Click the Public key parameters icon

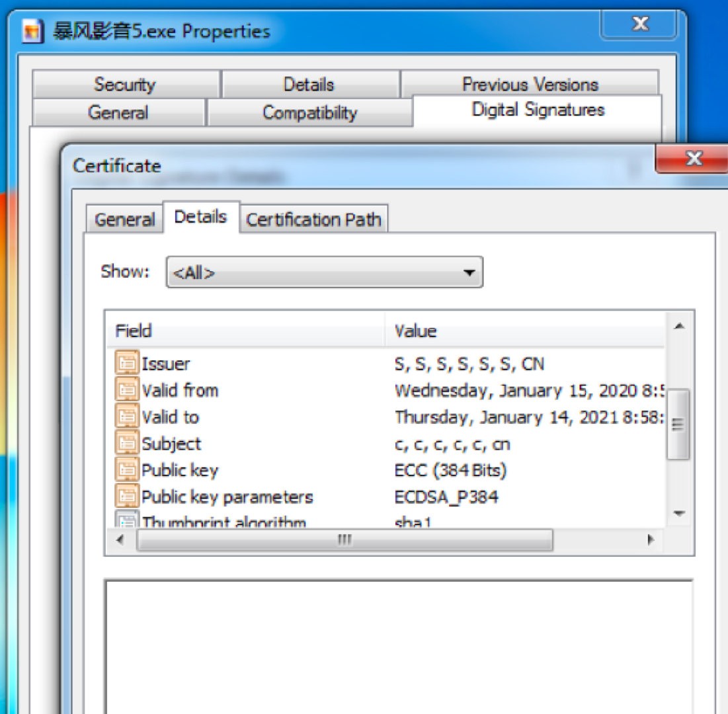pyautogui.click(x=126, y=496)
